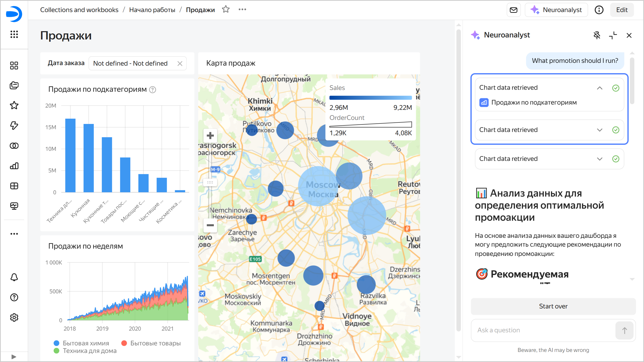Go to Collections and workbooks breadcrumb
Screen dimensions: 644x362
(79, 10)
